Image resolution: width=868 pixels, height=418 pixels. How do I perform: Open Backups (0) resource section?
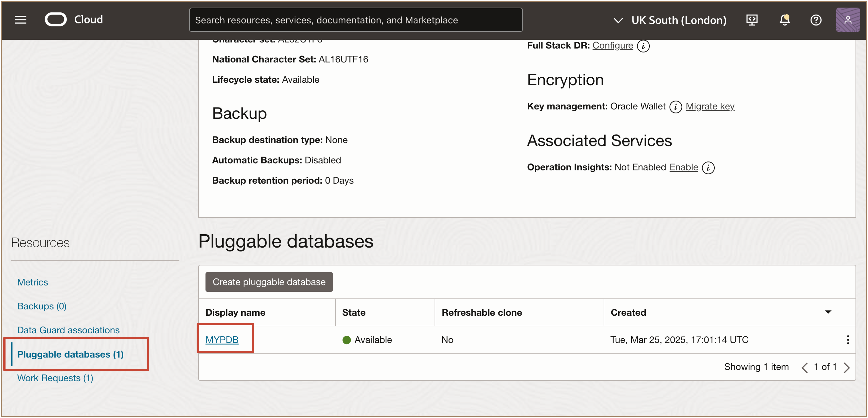(x=42, y=306)
